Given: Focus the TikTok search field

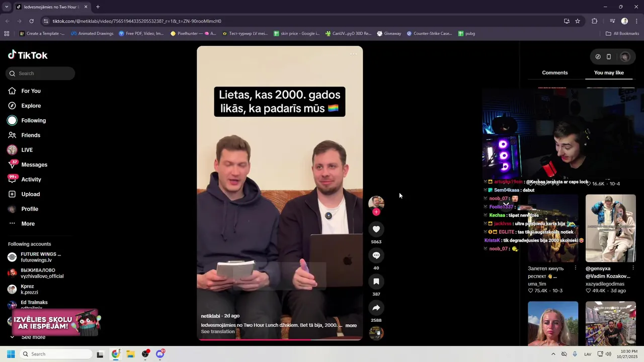Looking at the screenshot, I should click(x=40, y=73).
